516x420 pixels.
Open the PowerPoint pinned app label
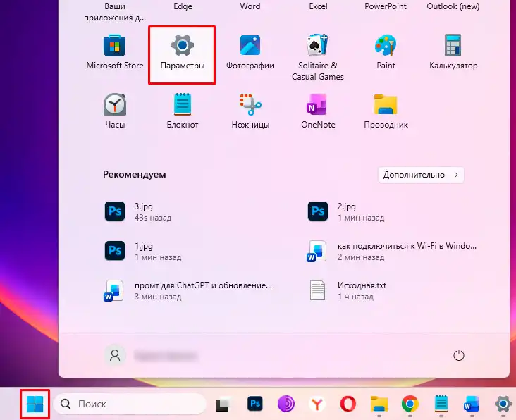point(386,6)
